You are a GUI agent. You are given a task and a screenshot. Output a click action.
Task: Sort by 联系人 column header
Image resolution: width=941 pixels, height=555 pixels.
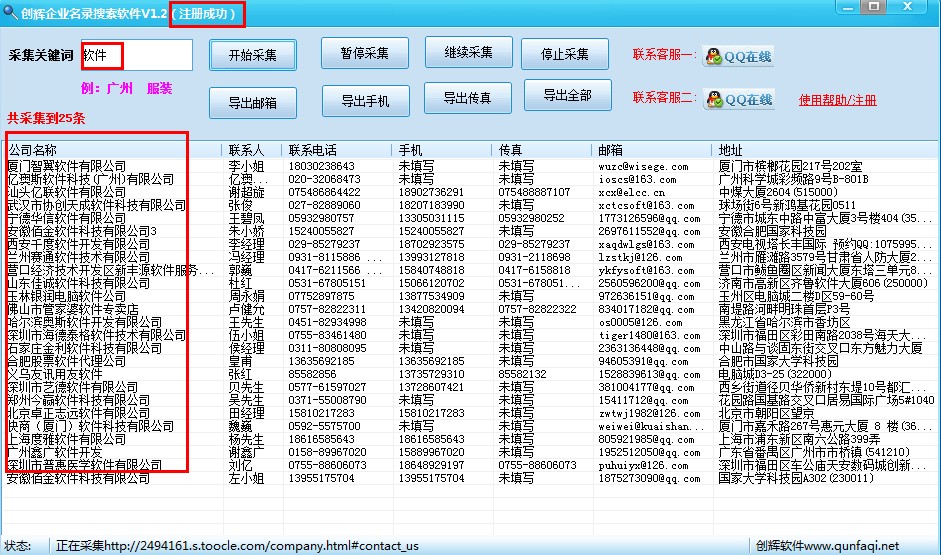point(253,149)
